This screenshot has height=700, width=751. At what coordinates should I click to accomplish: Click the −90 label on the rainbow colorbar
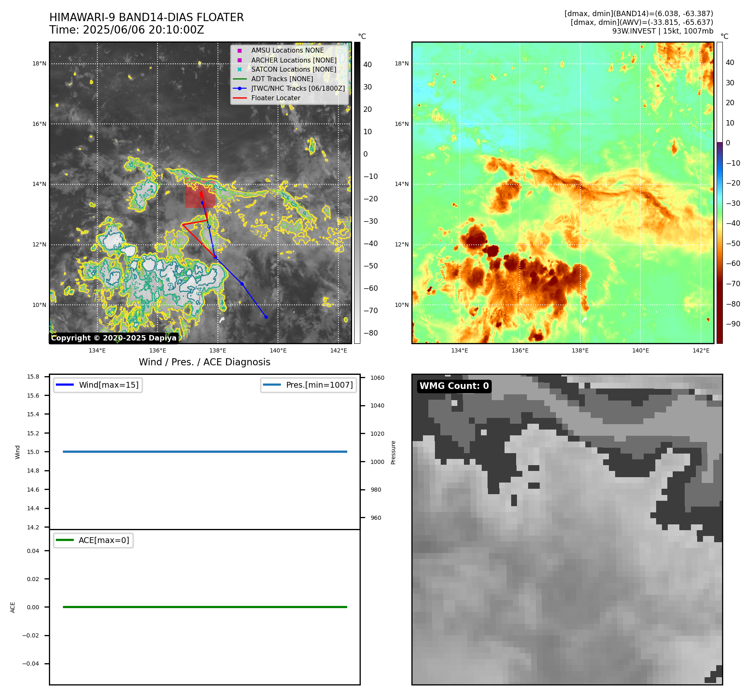pyautogui.click(x=733, y=324)
